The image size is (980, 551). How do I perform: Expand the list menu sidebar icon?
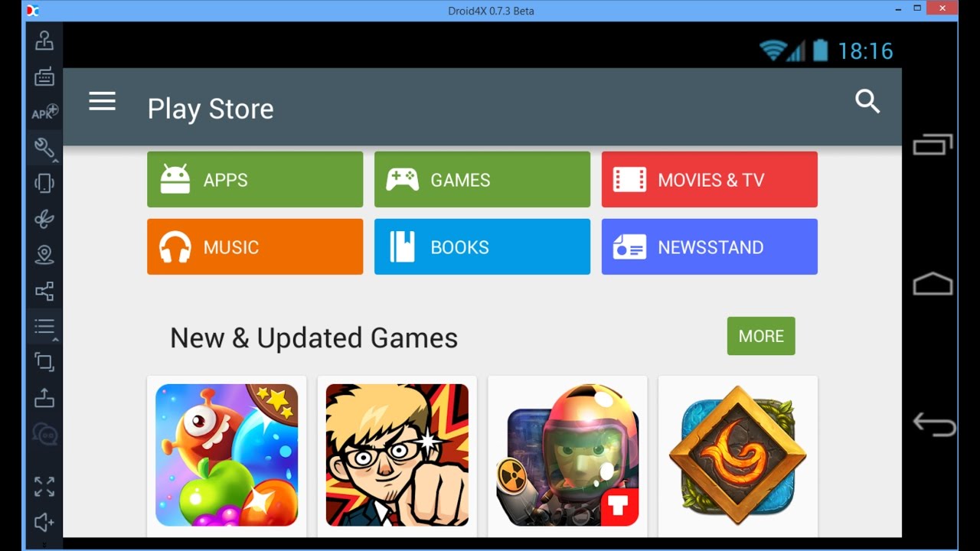point(44,327)
